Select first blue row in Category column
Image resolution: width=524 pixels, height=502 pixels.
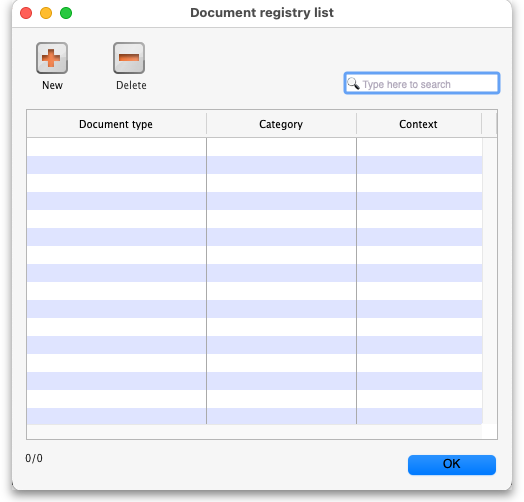pyautogui.click(x=281, y=165)
